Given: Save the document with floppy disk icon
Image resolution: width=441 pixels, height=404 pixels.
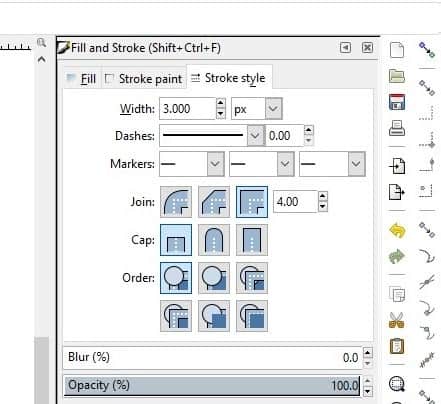Looking at the screenshot, I should tap(397, 102).
